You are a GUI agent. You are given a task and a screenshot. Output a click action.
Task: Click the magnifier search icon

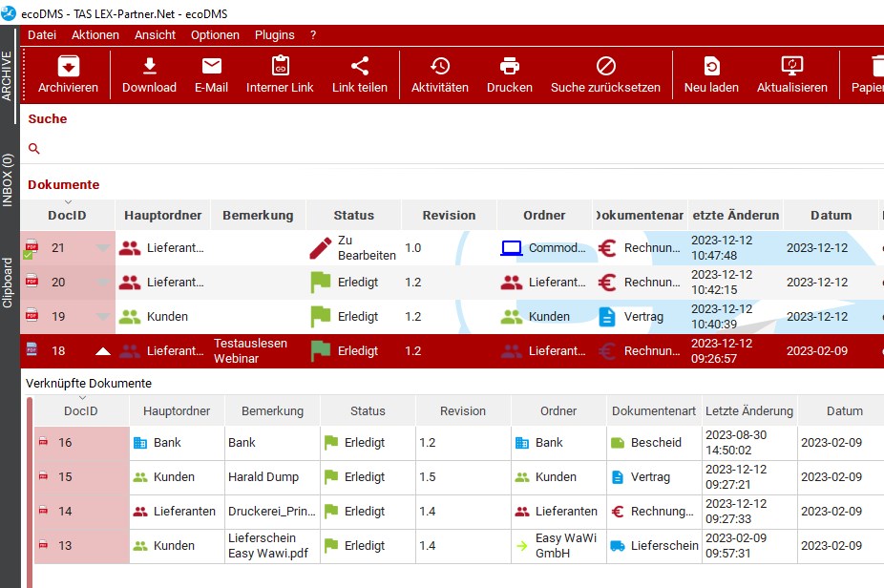tap(33, 149)
